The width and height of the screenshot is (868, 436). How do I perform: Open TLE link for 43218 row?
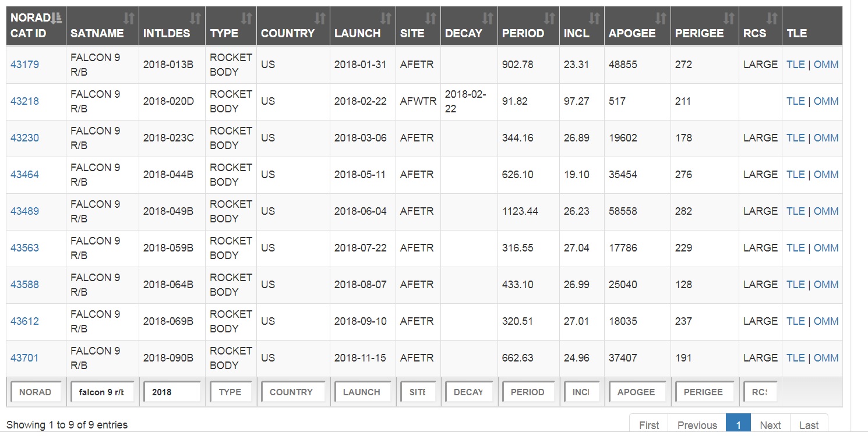[795, 101]
